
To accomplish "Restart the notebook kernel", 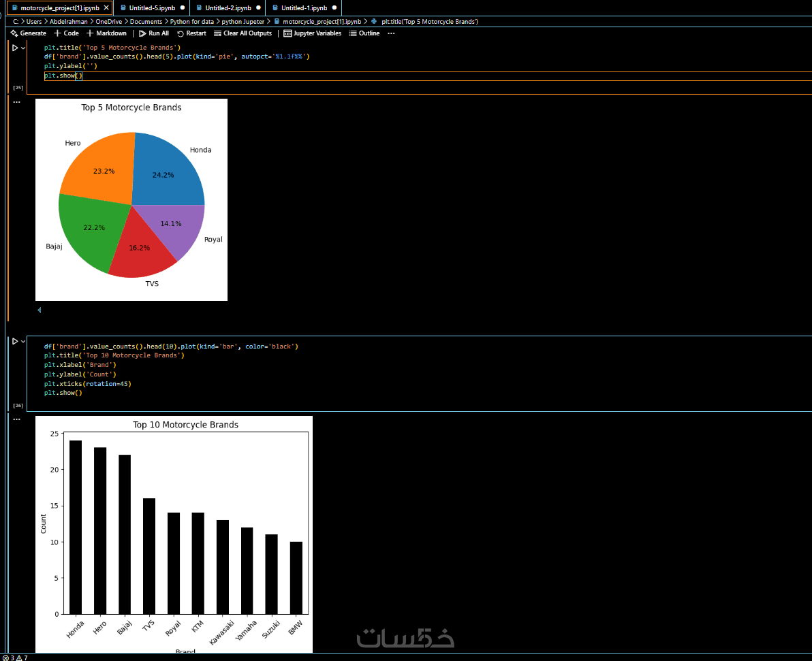I will 191,33.
